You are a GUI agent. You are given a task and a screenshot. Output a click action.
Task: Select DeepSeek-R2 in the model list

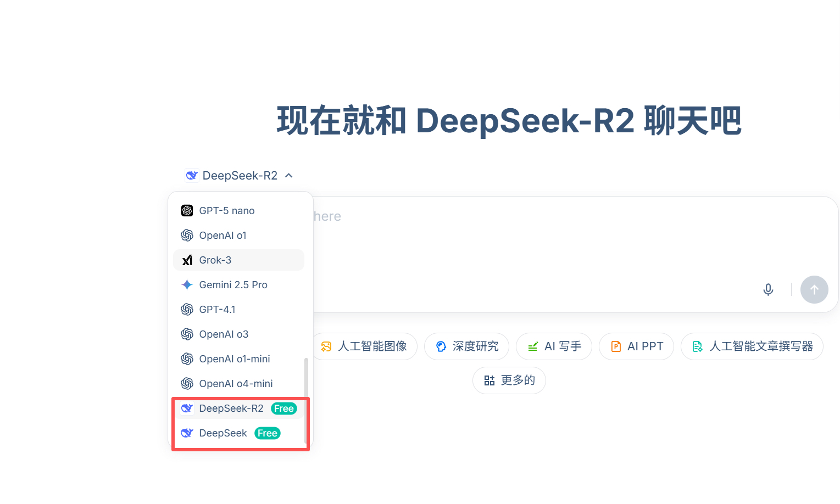click(x=238, y=408)
